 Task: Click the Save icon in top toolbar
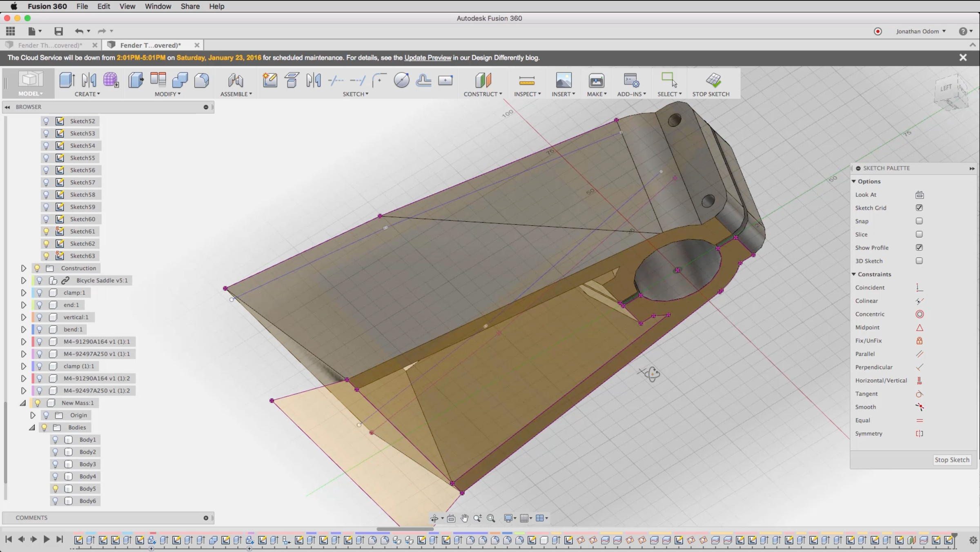tap(58, 31)
